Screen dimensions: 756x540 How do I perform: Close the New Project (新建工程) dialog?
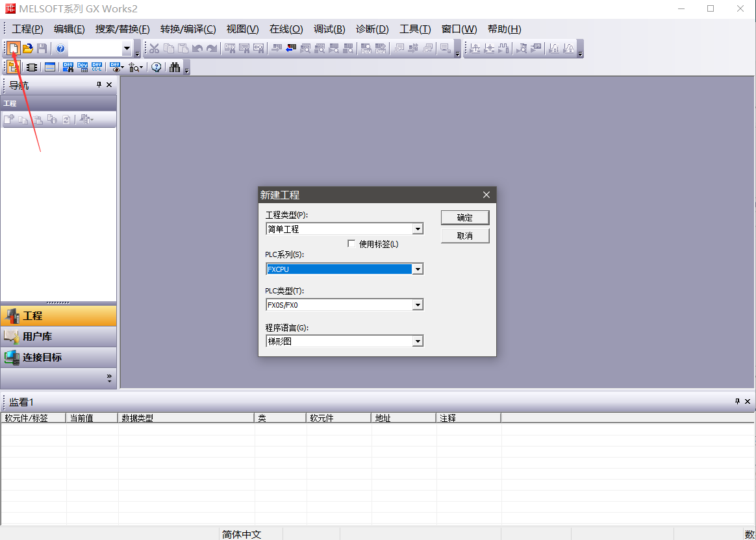pyautogui.click(x=486, y=195)
